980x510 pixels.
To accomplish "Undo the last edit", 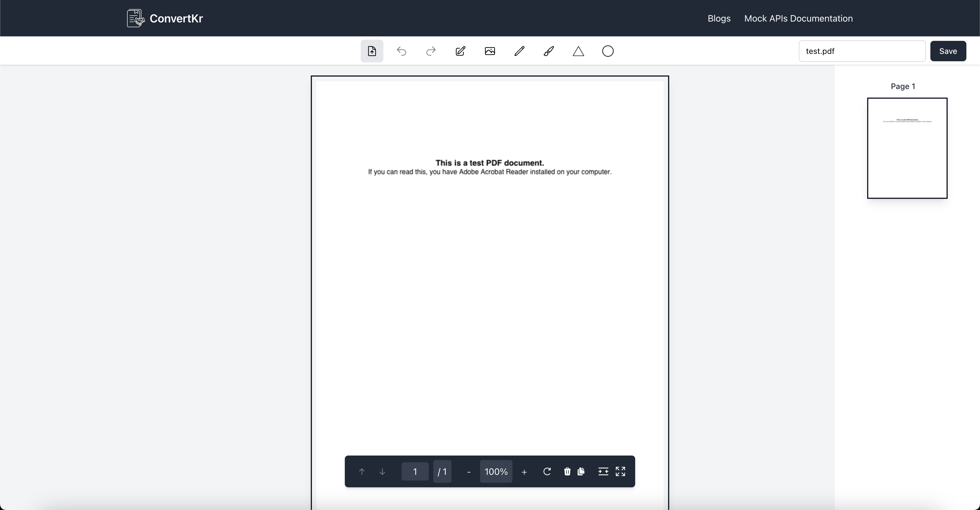I will click(x=401, y=51).
